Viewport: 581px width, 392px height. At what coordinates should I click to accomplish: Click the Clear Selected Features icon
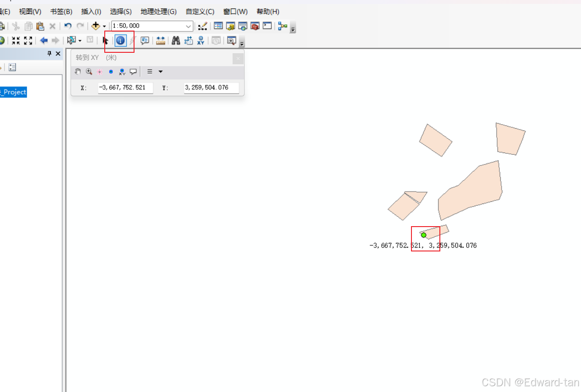pos(90,40)
